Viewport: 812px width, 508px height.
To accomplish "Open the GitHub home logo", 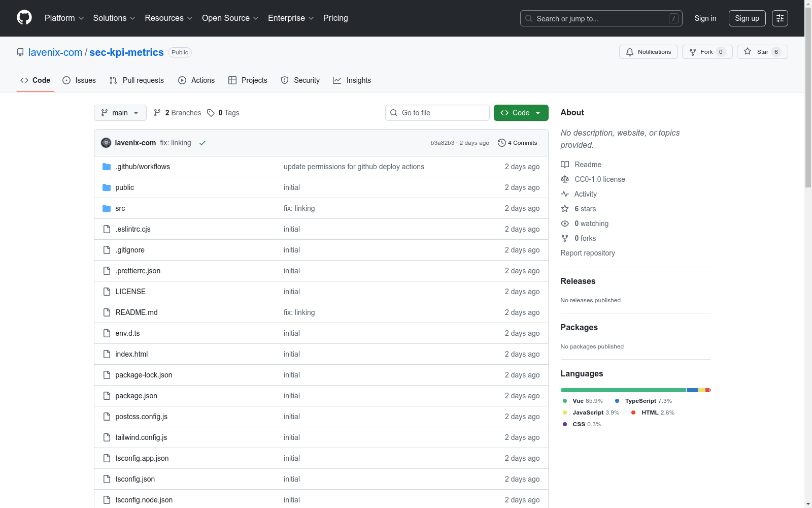I will pyautogui.click(x=24, y=18).
